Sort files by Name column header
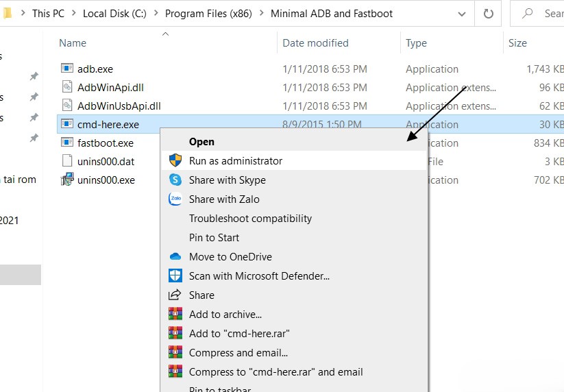The image size is (564, 392). click(73, 43)
